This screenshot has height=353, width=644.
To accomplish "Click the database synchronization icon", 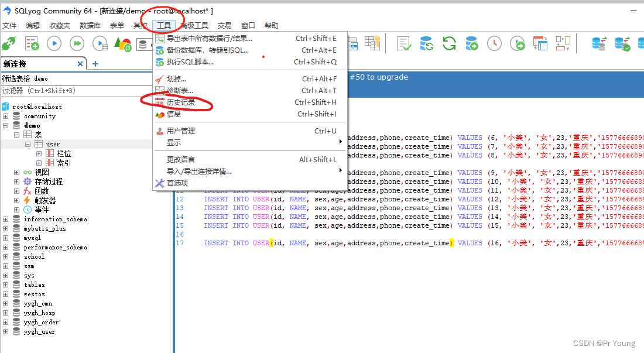I will click(426, 43).
